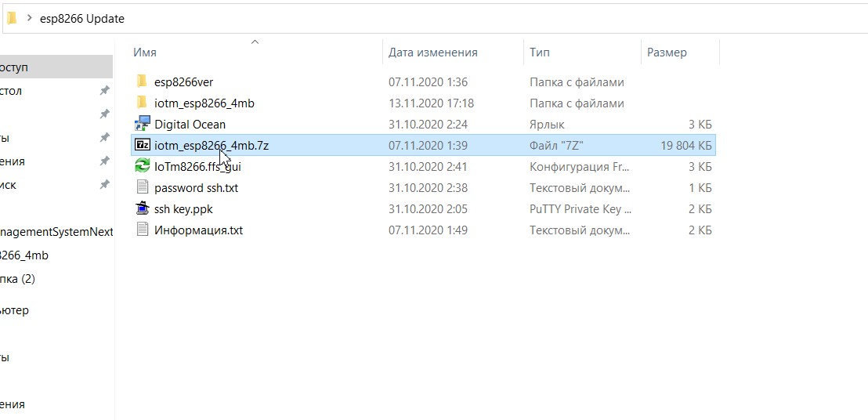The image size is (868, 420).
Task: Open the esp8266ver folder icon
Action: (142, 81)
